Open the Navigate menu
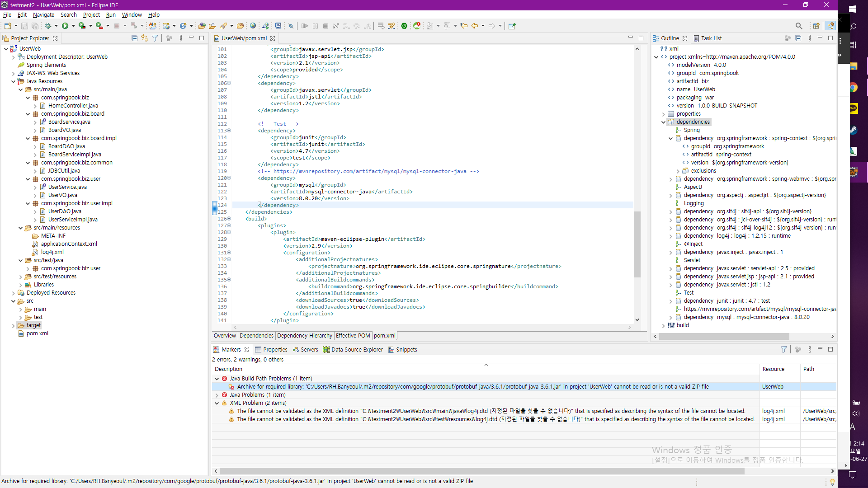868x488 pixels. [43, 15]
